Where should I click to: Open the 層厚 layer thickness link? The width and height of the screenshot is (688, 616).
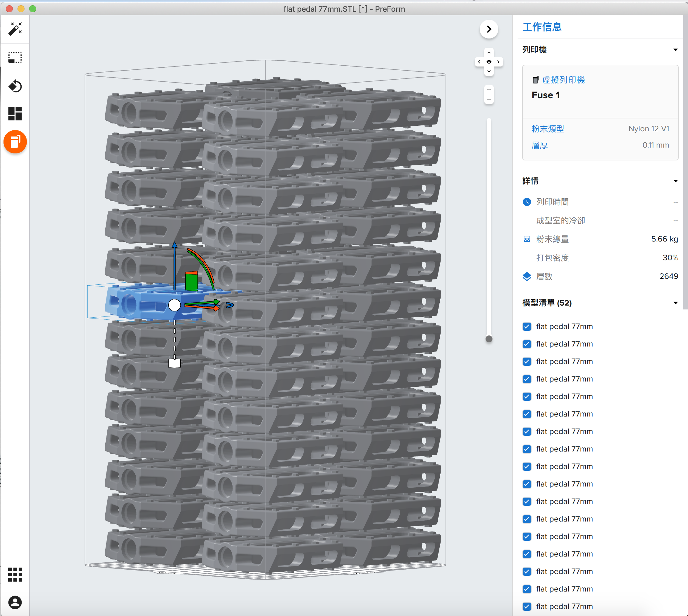point(540,146)
